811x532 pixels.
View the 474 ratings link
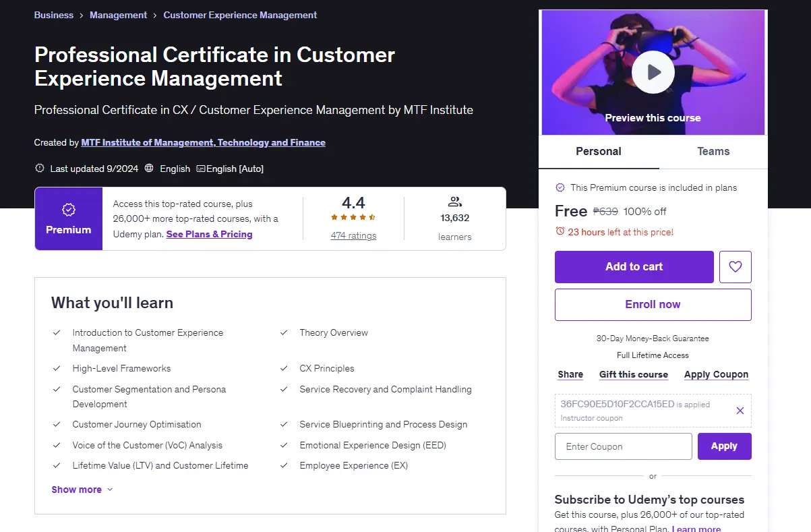[x=353, y=235]
